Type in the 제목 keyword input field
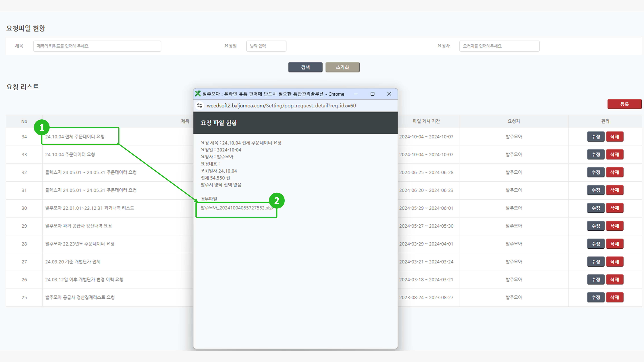The width and height of the screenshot is (644, 362). (x=97, y=46)
